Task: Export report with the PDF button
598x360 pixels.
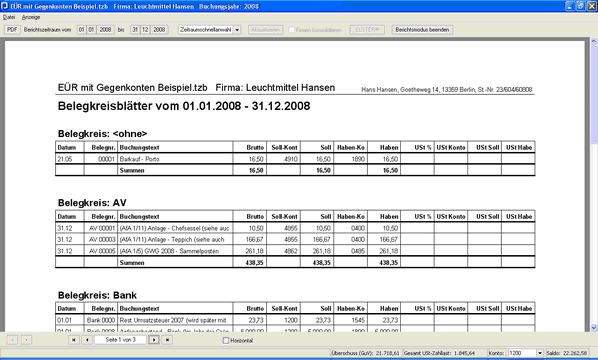Action: point(12,30)
